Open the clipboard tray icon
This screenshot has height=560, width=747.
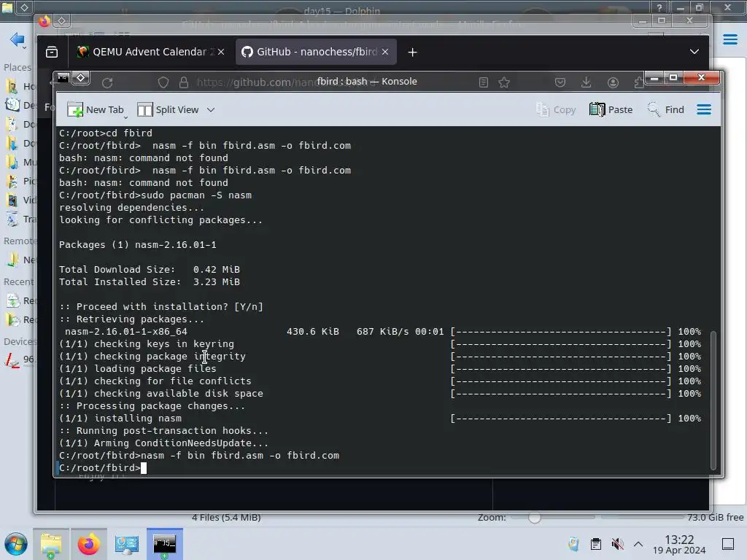(595, 544)
